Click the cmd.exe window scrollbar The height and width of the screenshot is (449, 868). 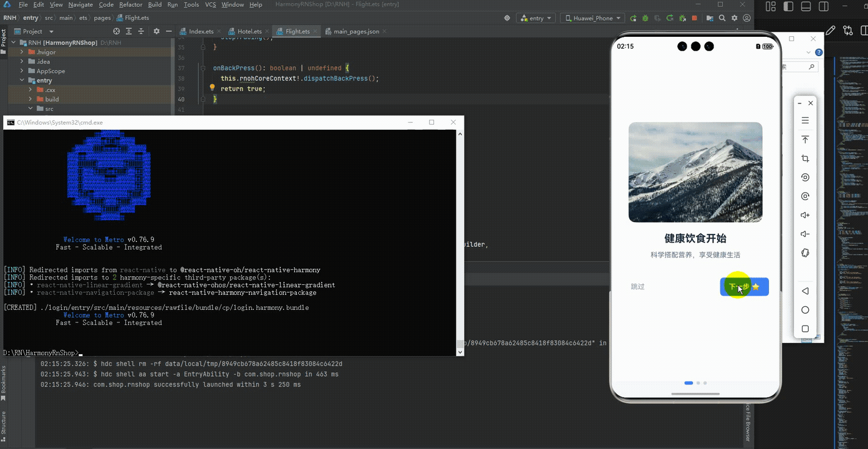coord(461,243)
